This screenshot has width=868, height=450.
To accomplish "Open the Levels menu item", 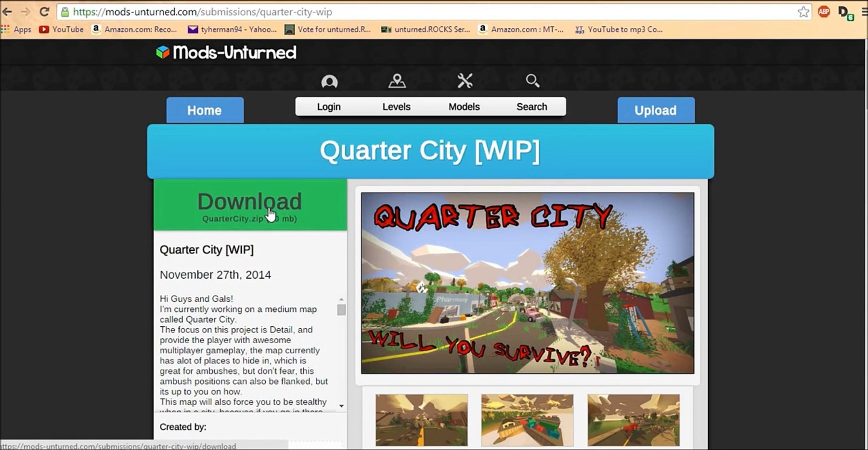I will click(396, 107).
